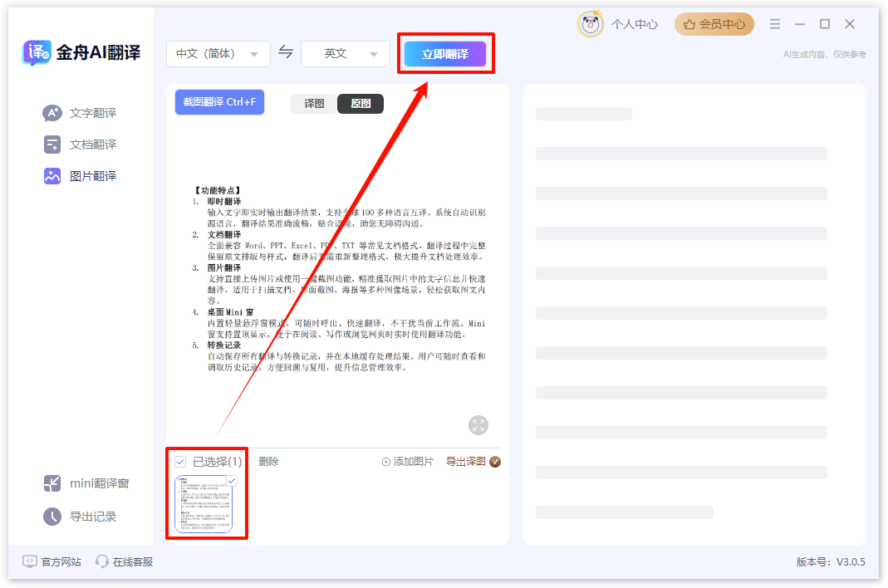Start 截图翻译 screenshot translation
The width and height of the screenshot is (888, 588).
pyautogui.click(x=218, y=101)
